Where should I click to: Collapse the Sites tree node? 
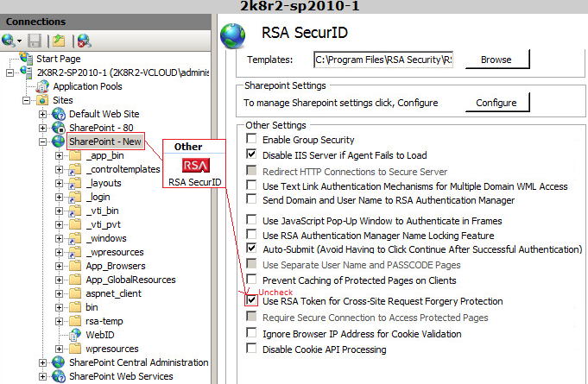(x=28, y=100)
